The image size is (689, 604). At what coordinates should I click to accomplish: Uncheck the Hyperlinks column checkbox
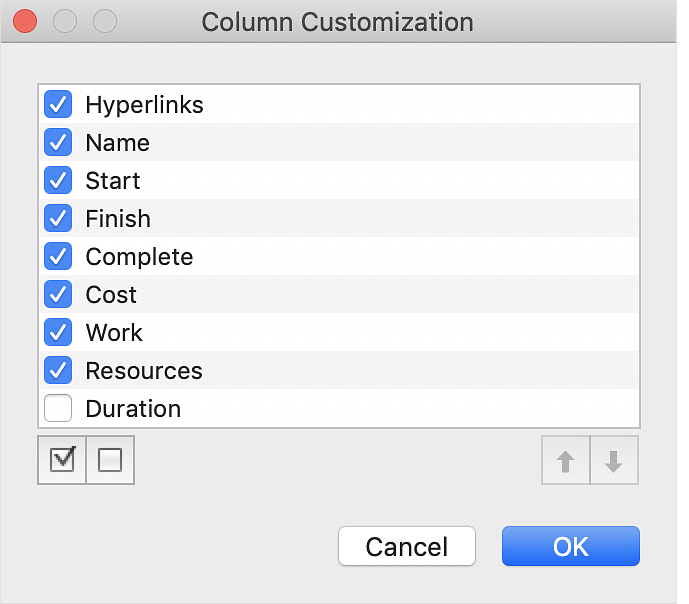(58, 104)
